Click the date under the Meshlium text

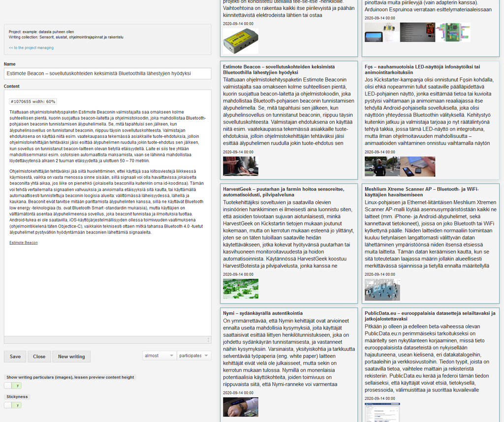380,274
